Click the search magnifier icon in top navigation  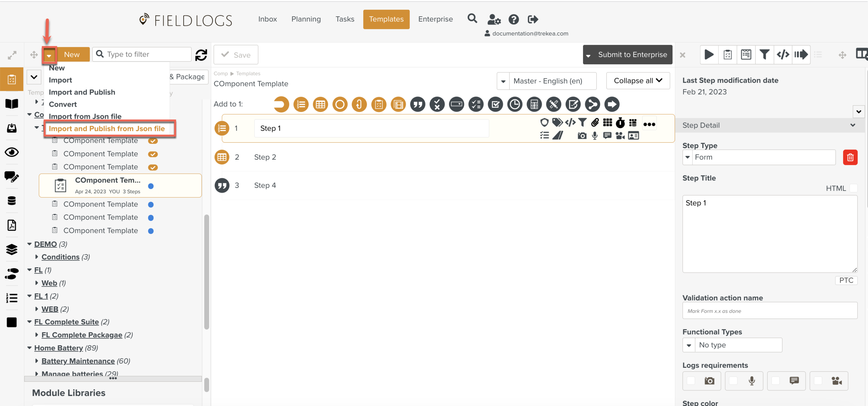click(472, 18)
